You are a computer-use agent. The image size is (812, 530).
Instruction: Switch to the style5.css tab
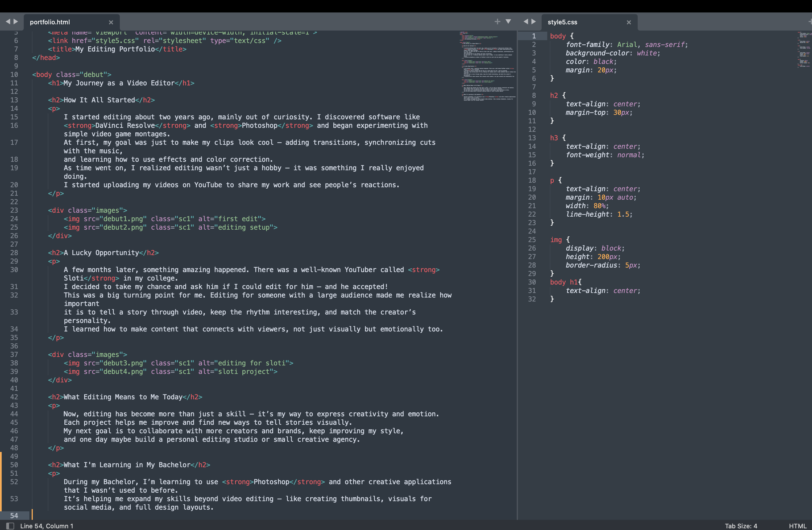point(562,22)
